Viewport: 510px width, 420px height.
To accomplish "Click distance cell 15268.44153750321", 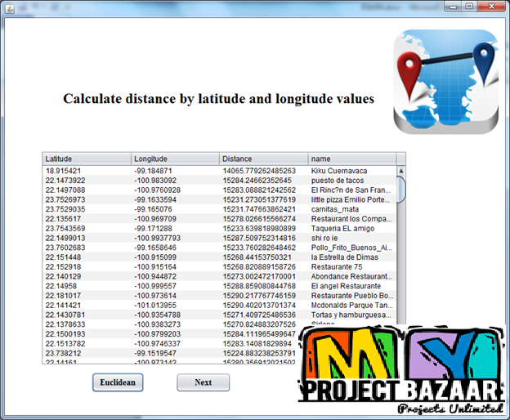I will [263, 257].
